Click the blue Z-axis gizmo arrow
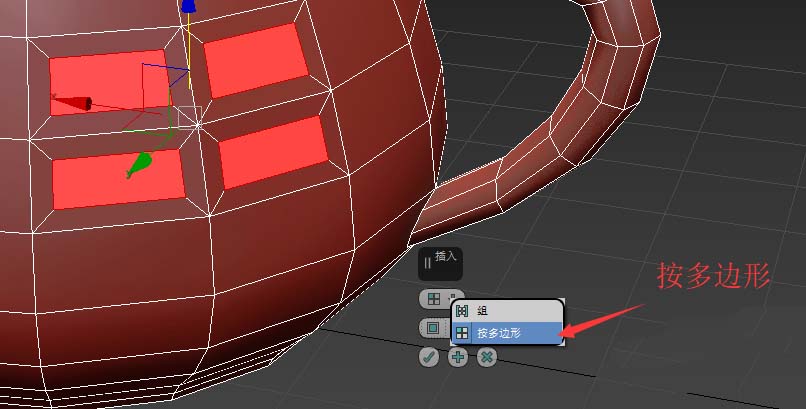 pyautogui.click(x=189, y=6)
